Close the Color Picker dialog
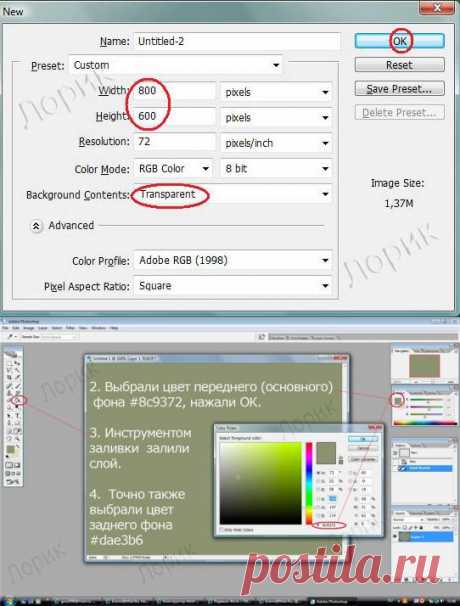This screenshot has width=460, height=606. [375, 428]
